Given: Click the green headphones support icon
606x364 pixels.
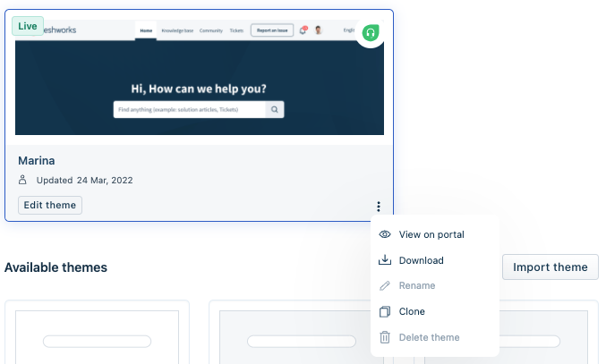Looking at the screenshot, I should pyautogui.click(x=371, y=33).
